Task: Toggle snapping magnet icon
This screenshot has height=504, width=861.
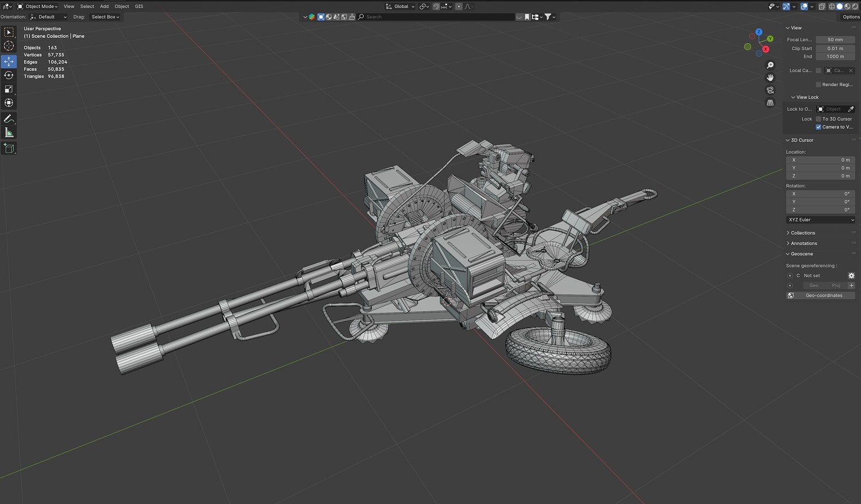Action: tap(436, 6)
